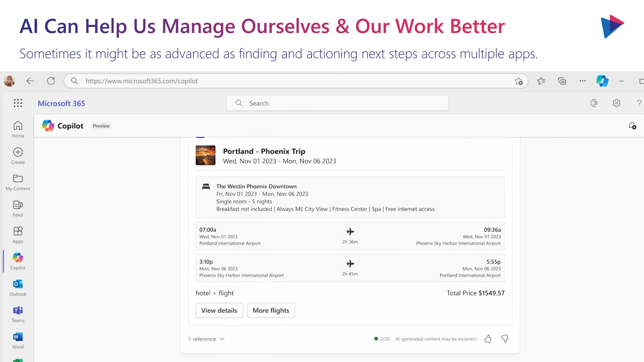Click the Microsoft 365 Search field
The width and height of the screenshot is (644, 362).
point(337,103)
